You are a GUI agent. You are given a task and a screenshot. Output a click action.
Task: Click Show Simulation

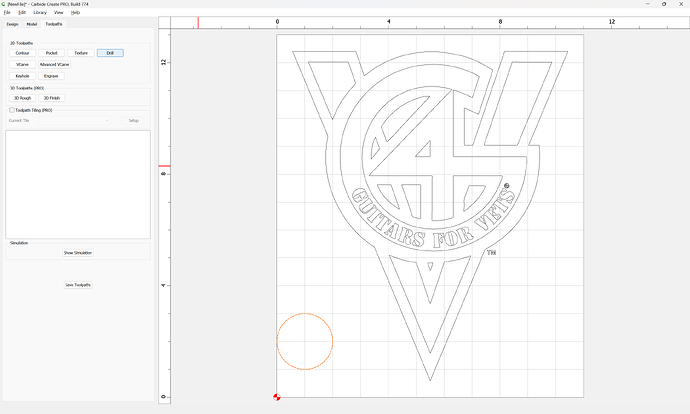coord(78,253)
